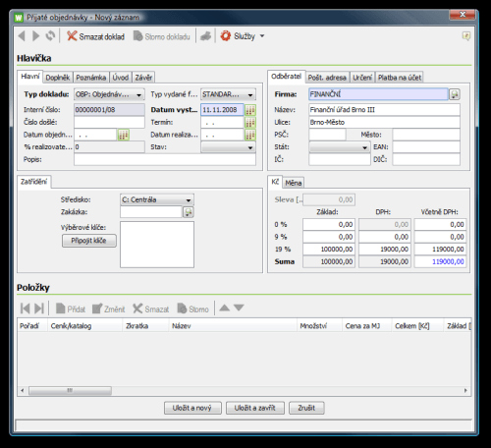The image size is (491, 448).
Task: Click Uložit a zavřít button
Action: 255,408
